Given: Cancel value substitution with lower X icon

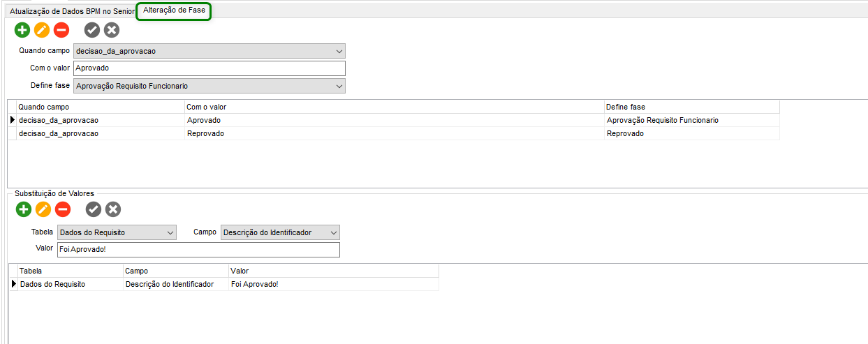Looking at the screenshot, I should (x=113, y=209).
